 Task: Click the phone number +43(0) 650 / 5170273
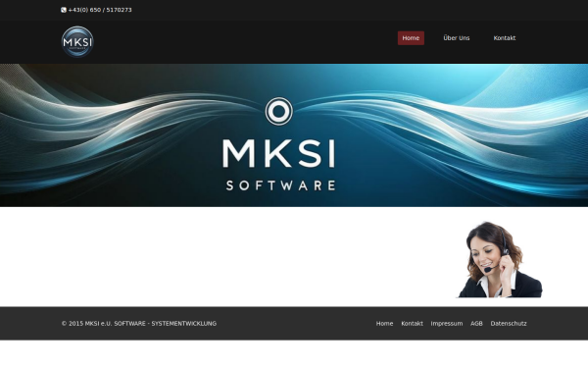(100, 10)
